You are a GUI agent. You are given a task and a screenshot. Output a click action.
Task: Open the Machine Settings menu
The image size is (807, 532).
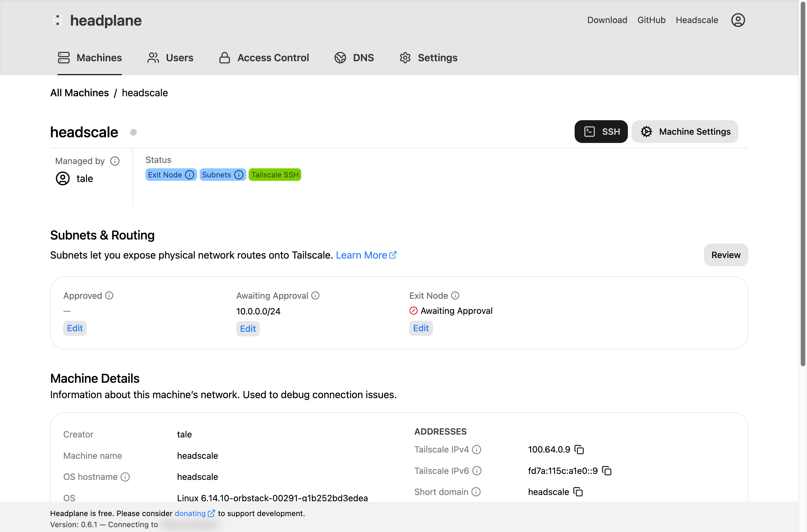point(685,131)
